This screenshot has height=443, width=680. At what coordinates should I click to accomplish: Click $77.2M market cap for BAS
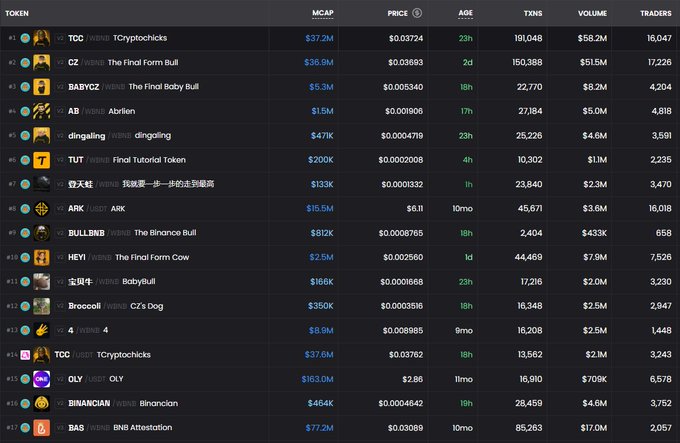tap(319, 428)
